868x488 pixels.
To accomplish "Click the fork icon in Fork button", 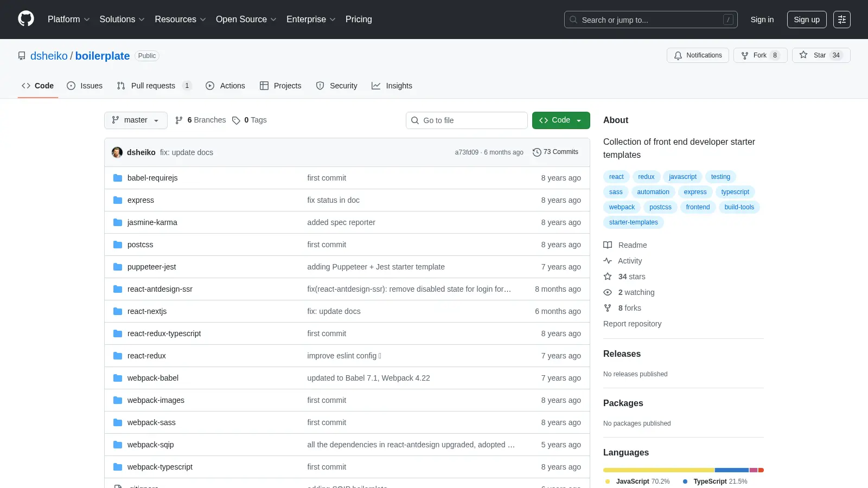I will point(745,55).
